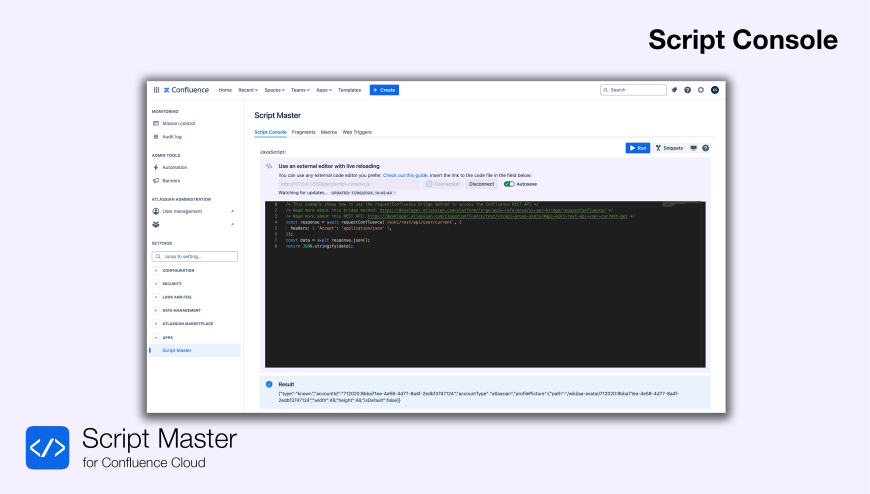Open the Teams dropdown menu
Viewport: 870px width, 494px height.
point(300,90)
